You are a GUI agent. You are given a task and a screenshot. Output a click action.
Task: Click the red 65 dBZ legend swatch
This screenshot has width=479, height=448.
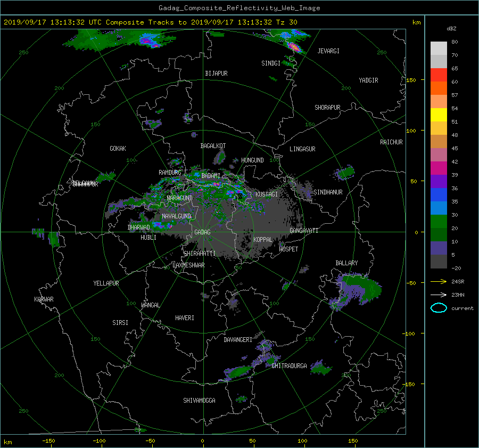439,75
